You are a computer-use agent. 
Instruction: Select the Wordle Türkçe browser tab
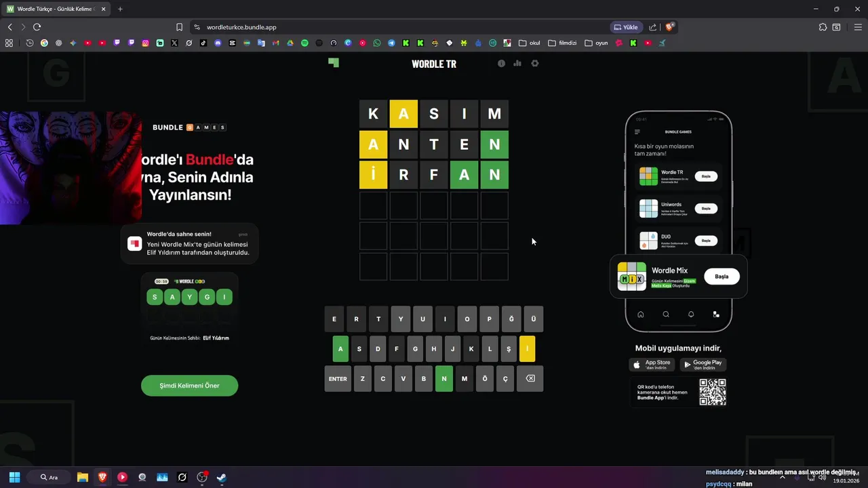tap(56, 9)
